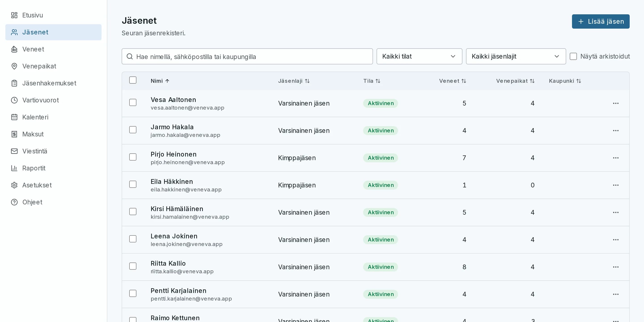Go to Jäsenhakemukset in the sidebar
This screenshot has height=322, width=644.
tap(53, 83)
